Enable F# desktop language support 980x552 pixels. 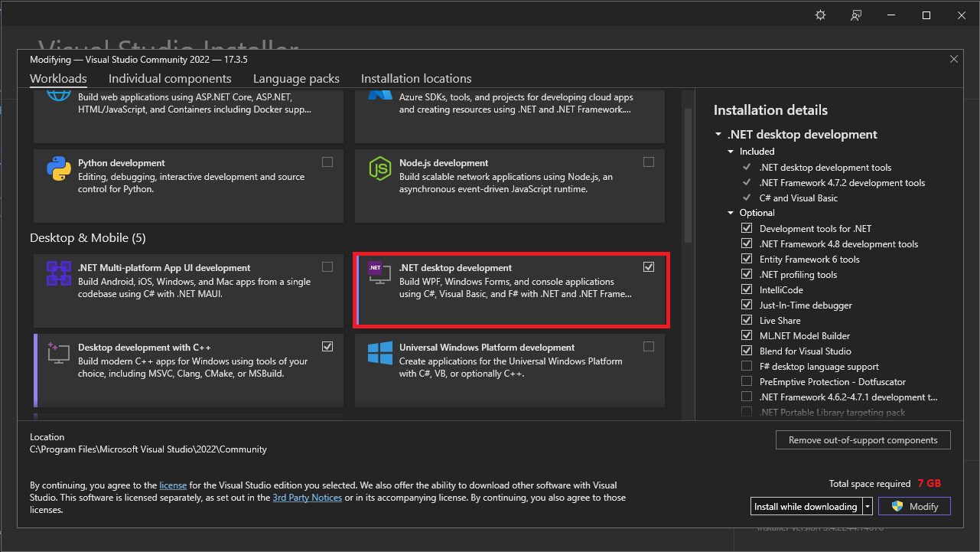[x=747, y=367]
